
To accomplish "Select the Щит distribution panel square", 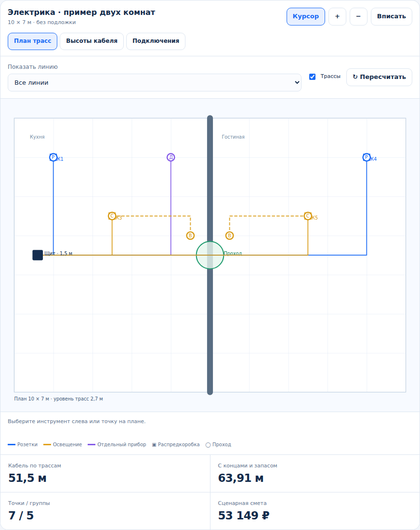I will (x=38, y=255).
